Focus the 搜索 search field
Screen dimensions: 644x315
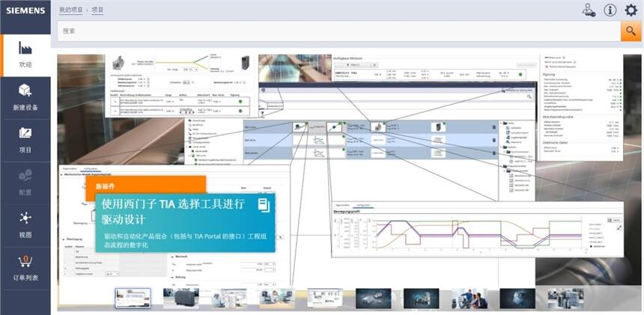338,31
